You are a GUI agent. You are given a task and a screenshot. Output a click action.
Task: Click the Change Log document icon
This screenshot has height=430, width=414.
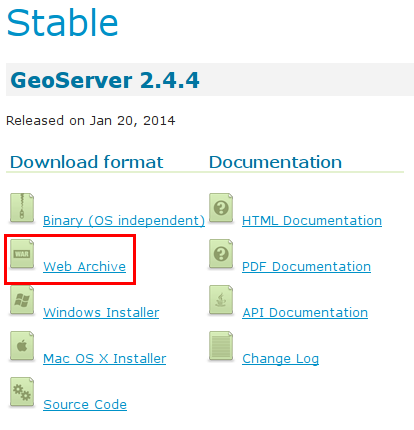point(221,346)
